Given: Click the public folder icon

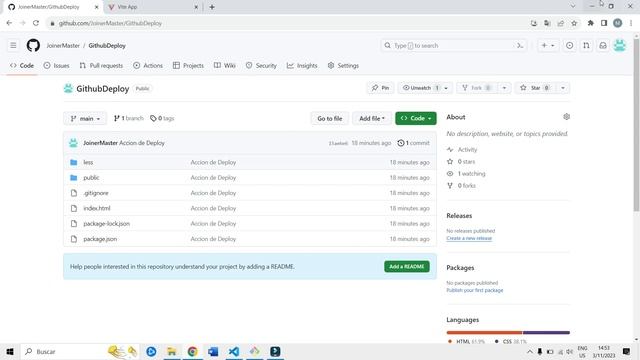Looking at the screenshot, I should pyautogui.click(x=73, y=178).
